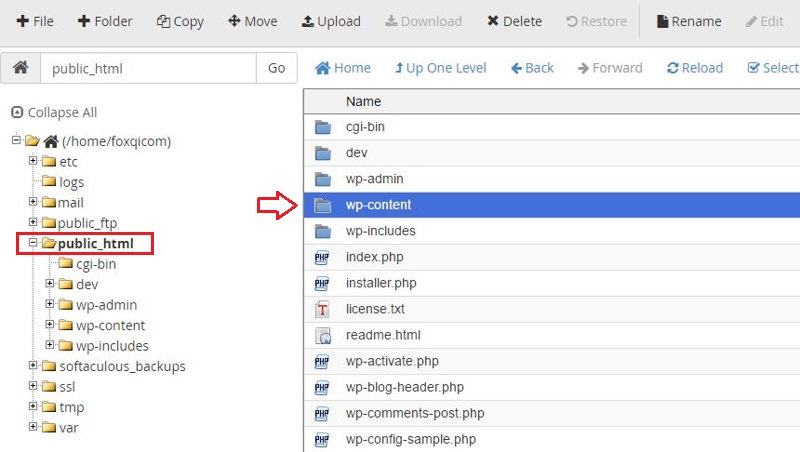This screenshot has height=452, width=800.
Task: Click the text icon of license.txt
Action: pyautogui.click(x=322, y=309)
